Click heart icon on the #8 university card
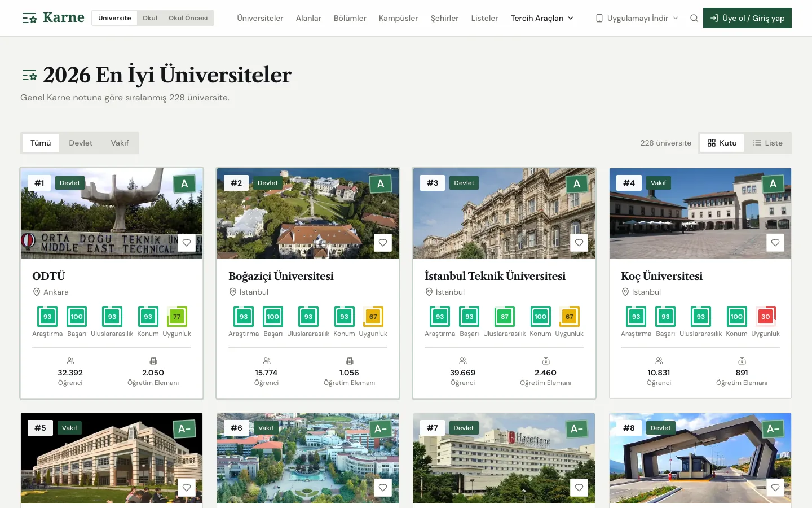812x508 pixels. (775, 488)
